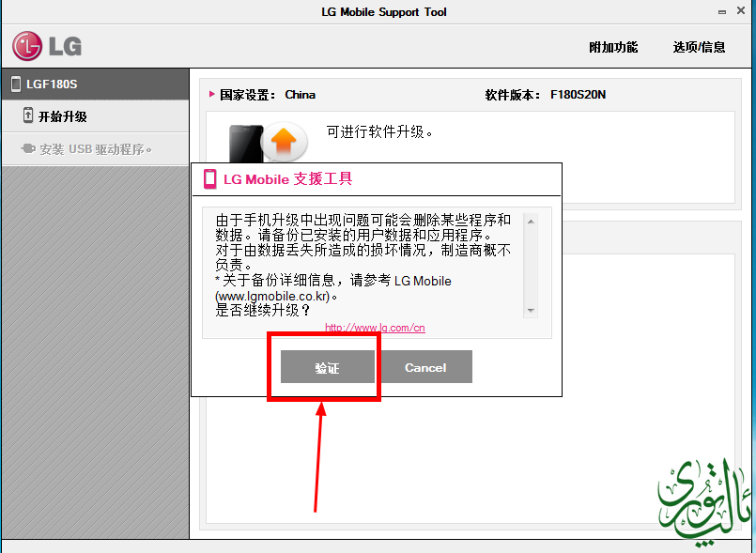The height and width of the screenshot is (553, 756).
Task: Click the 是否继续升级？ prompt text
Action: [x=263, y=310]
